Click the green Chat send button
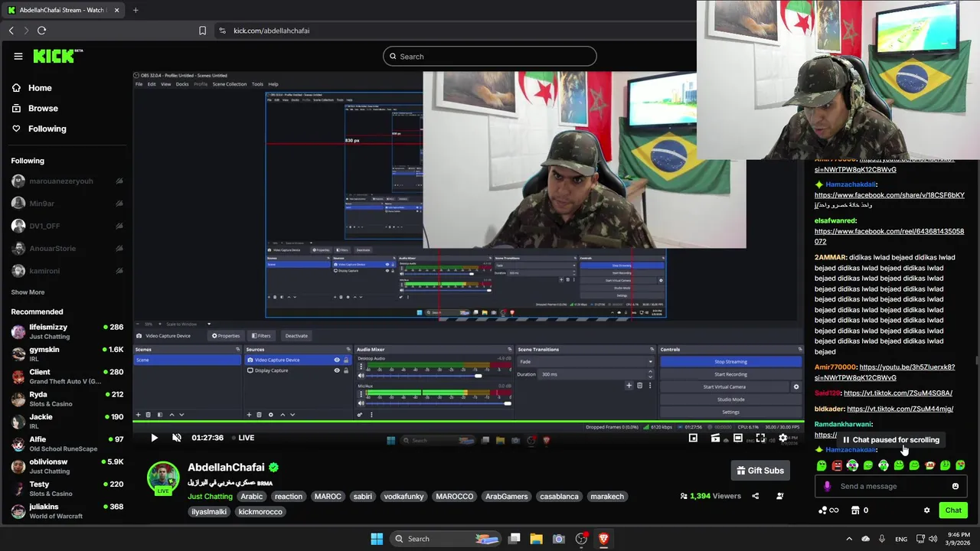980x551 pixels. click(953, 510)
